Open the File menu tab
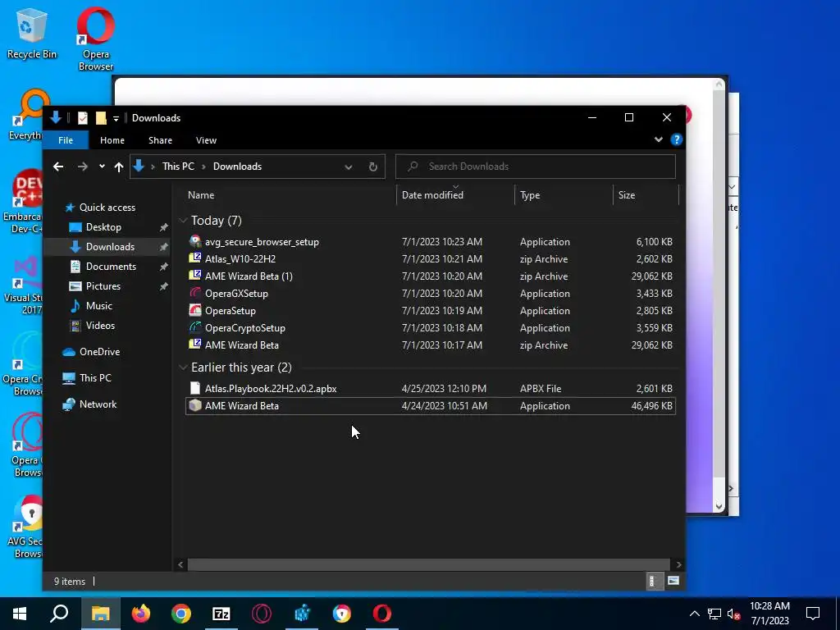Image resolution: width=840 pixels, height=630 pixels. 66,140
